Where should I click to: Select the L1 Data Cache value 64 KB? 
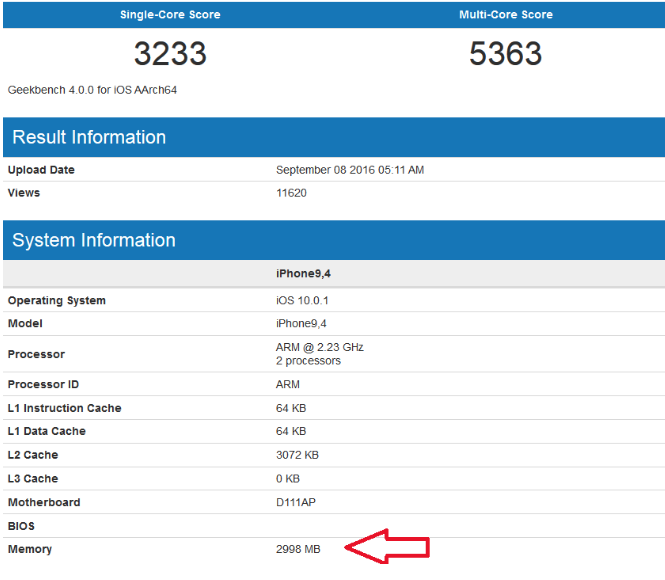[x=291, y=431]
